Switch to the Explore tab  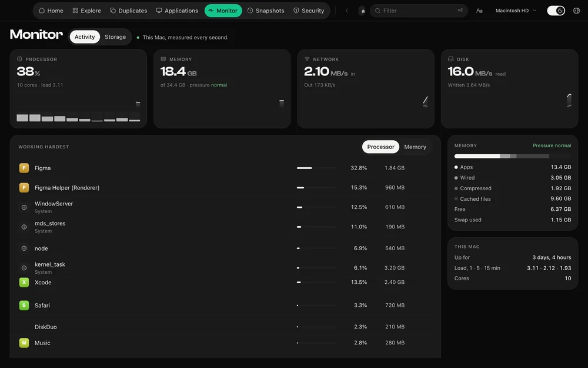click(86, 11)
